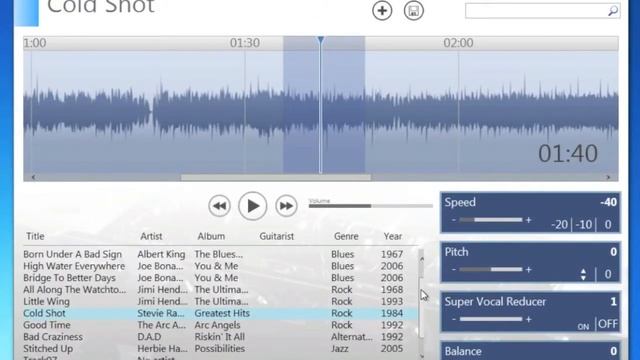Click the fast-forward button
The image size is (640, 360).
pos(286,206)
